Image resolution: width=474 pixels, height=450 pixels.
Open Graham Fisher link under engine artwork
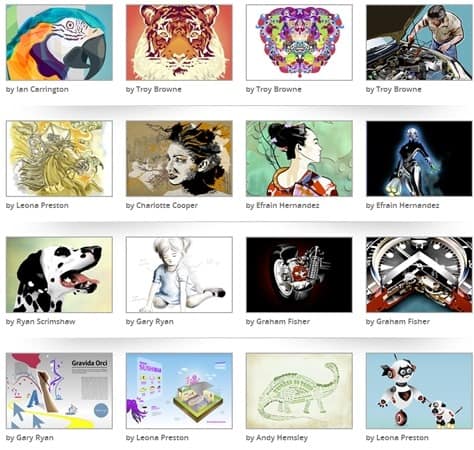[283, 322]
